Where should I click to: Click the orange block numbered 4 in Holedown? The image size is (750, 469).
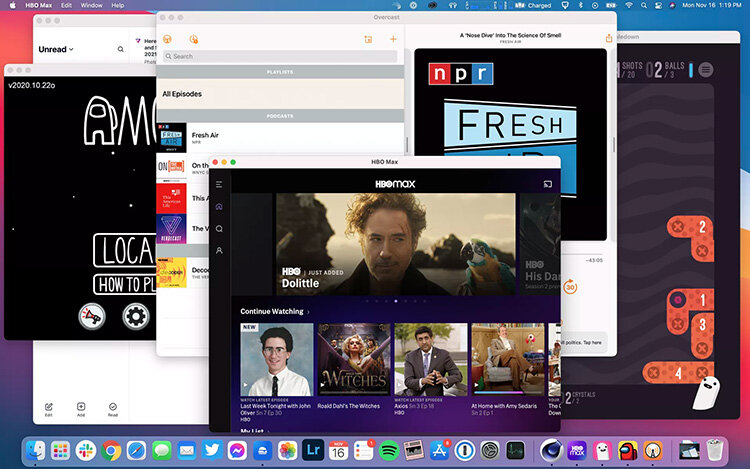[678, 372]
